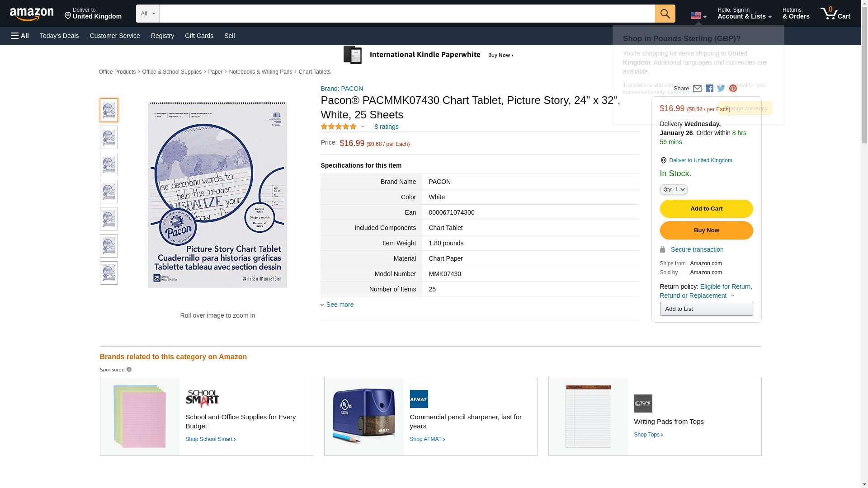
Task: Click the magnifying glass search button
Action: click(665, 14)
